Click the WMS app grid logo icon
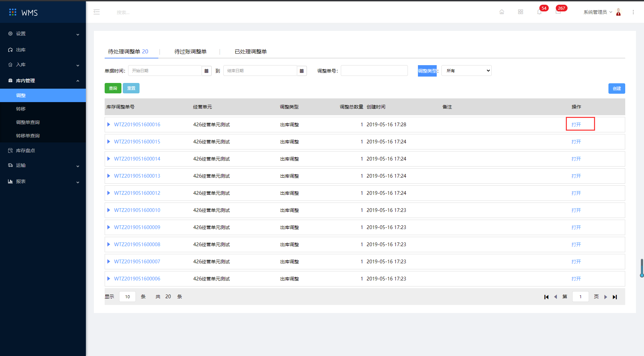 pyautogui.click(x=13, y=12)
